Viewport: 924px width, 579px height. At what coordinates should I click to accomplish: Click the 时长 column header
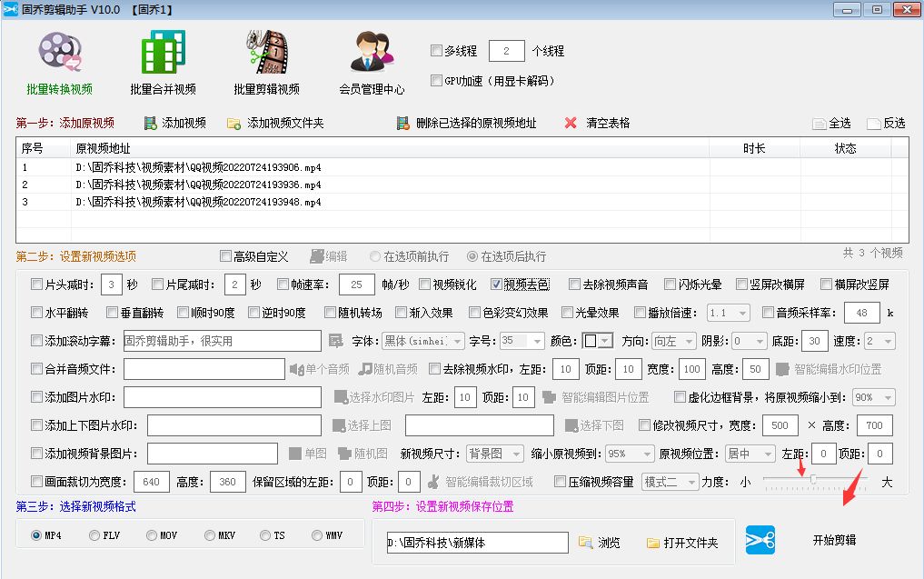coord(754,148)
